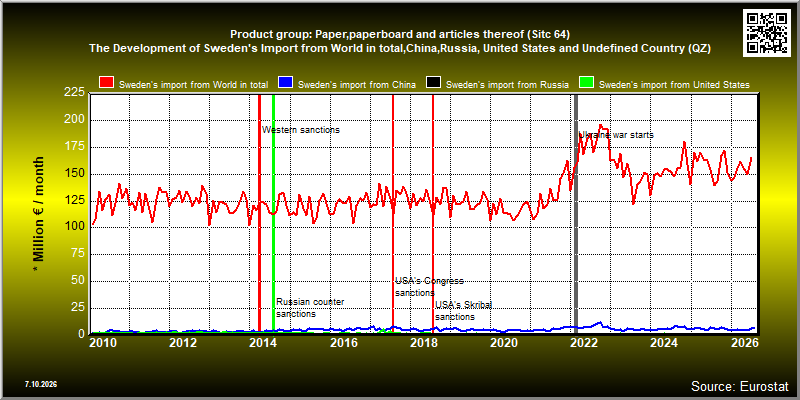This screenshot has height=400, width=800.
Task: Click the x-axis label 2024
Action: (x=665, y=342)
